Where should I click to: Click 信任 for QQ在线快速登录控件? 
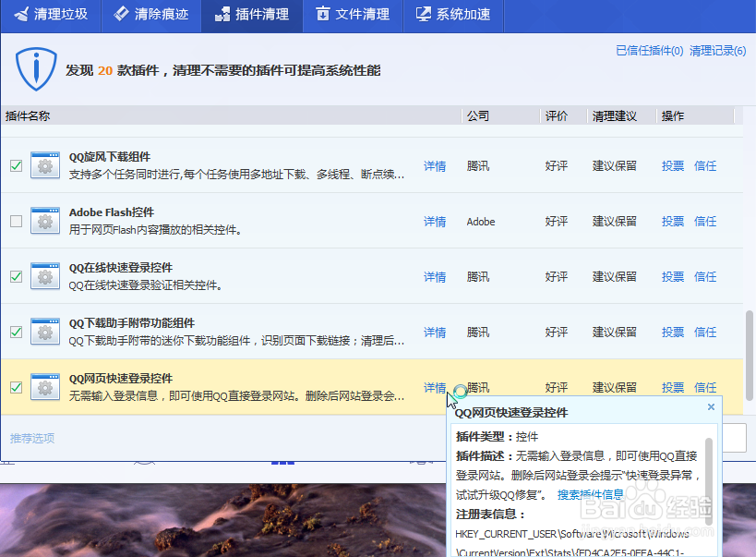(x=705, y=277)
